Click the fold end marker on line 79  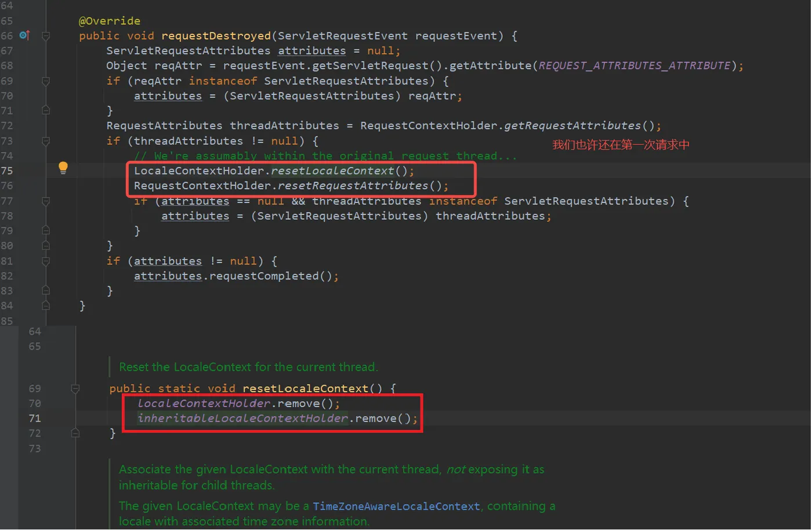point(46,230)
